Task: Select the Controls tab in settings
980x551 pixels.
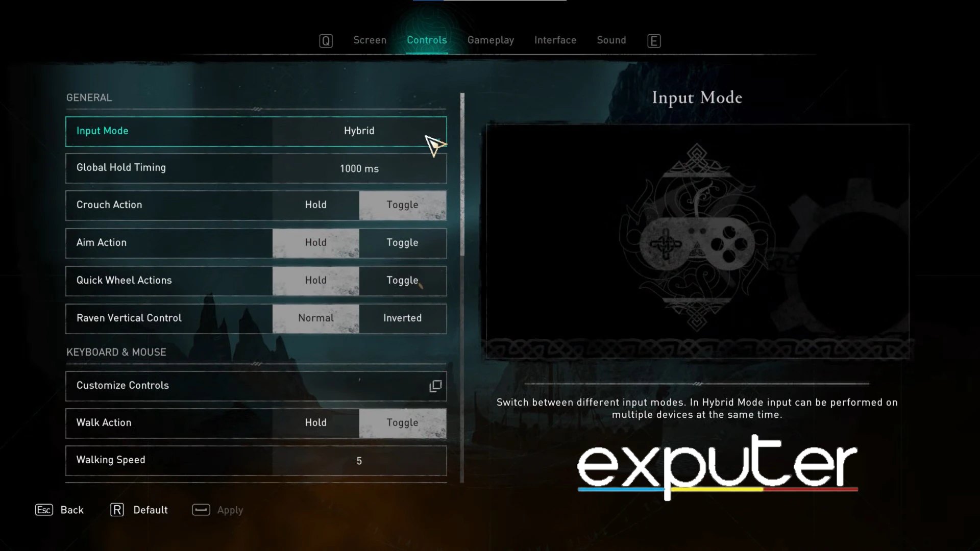Action: click(x=427, y=40)
